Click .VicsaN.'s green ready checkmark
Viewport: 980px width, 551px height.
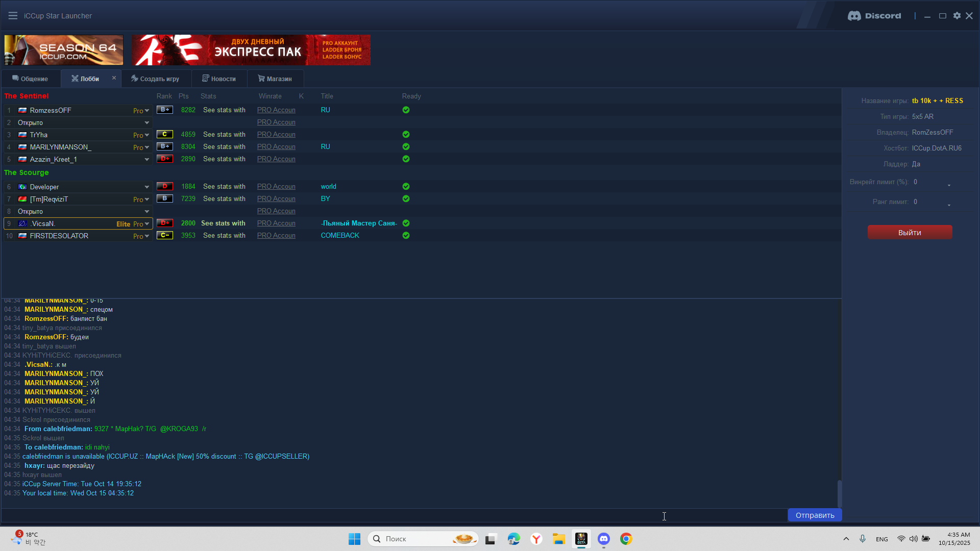pos(406,223)
